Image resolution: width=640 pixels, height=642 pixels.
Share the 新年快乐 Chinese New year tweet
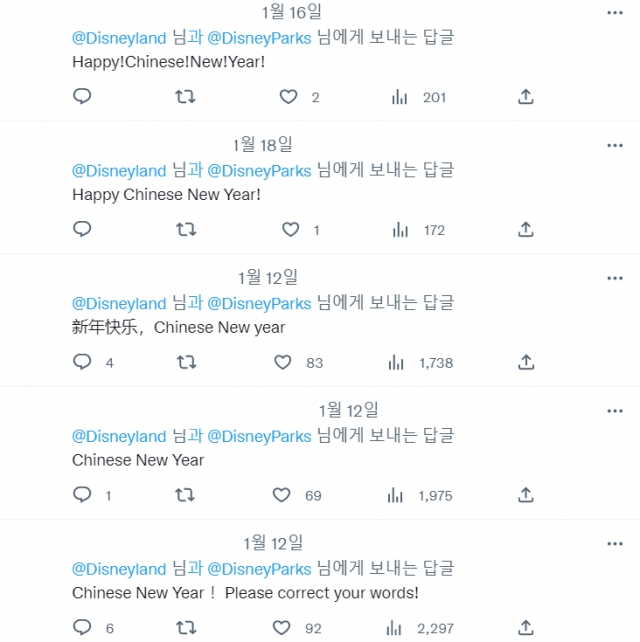(x=526, y=362)
